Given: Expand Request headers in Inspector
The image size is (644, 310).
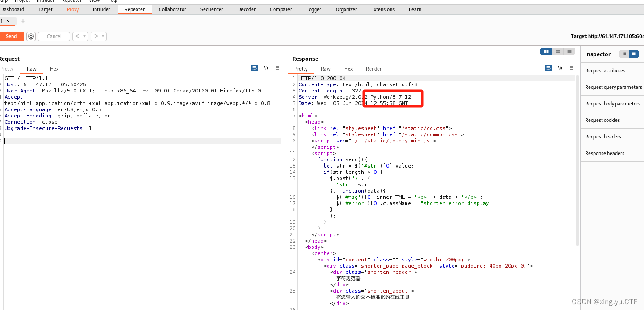Looking at the screenshot, I should (612, 137).
